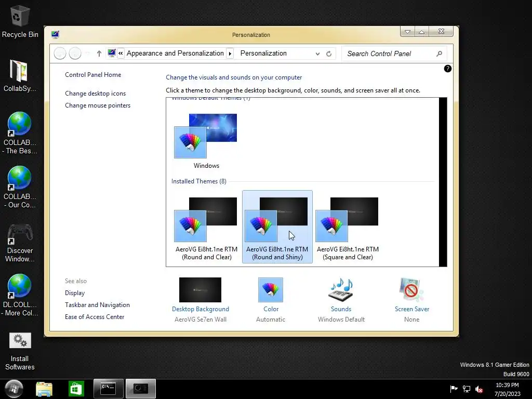
Task: Click Appearance and Personalization breadcrumb
Action: tap(175, 54)
